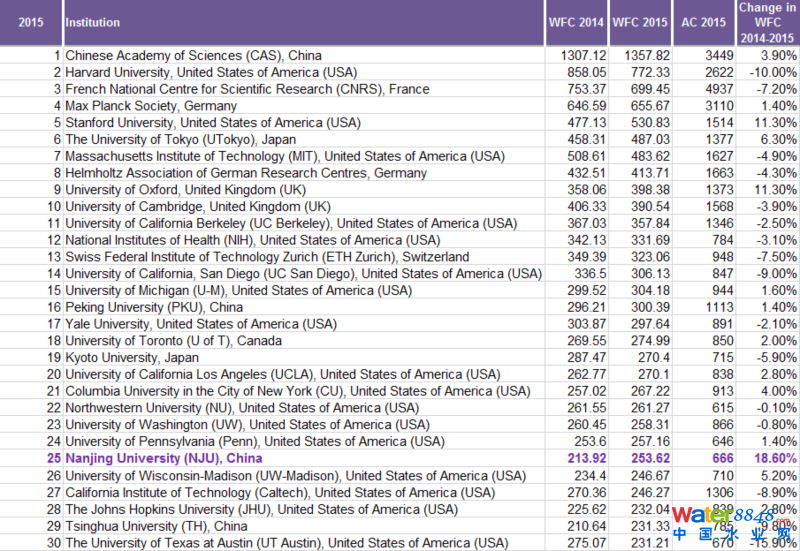800x551 pixels.
Task: Click the WFC 2015 column header
Action: tap(640, 22)
